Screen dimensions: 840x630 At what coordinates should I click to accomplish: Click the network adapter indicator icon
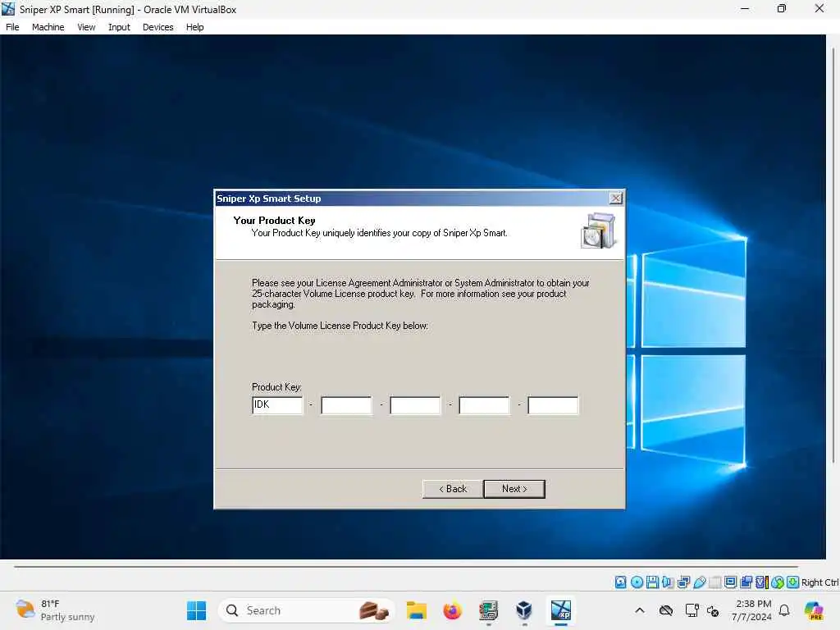click(683, 582)
